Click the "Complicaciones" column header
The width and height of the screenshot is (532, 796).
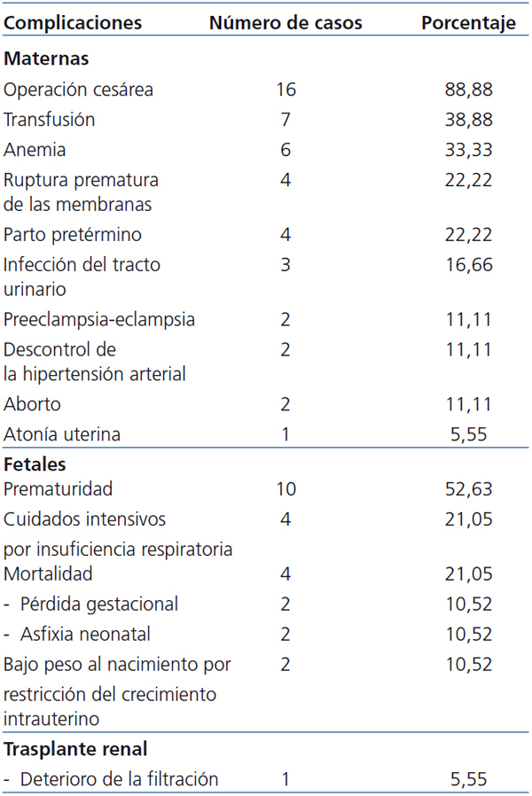coord(73,24)
